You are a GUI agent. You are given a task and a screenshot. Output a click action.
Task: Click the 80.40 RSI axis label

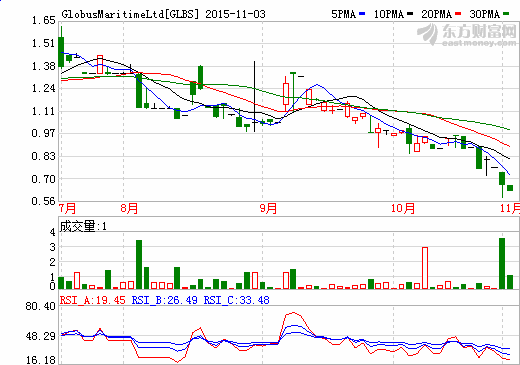(x=41, y=306)
